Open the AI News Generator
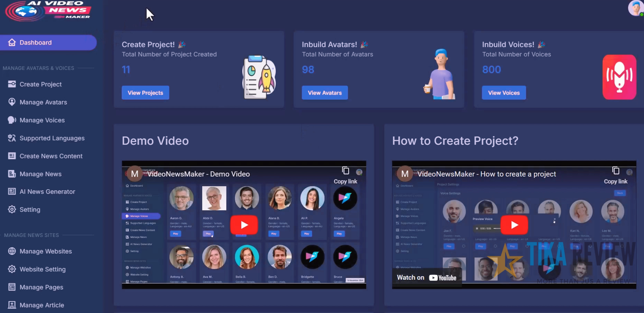The image size is (644, 313). tap(47, 191)
